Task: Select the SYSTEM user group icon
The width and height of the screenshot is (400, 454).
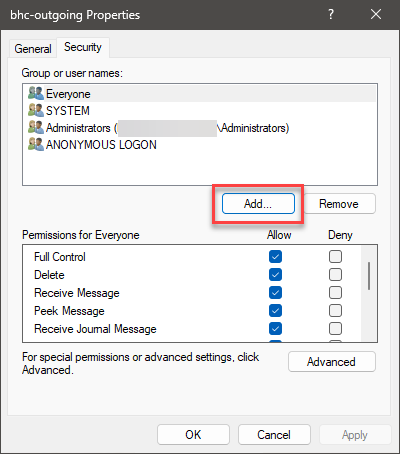Action: [x=36, y=110]
